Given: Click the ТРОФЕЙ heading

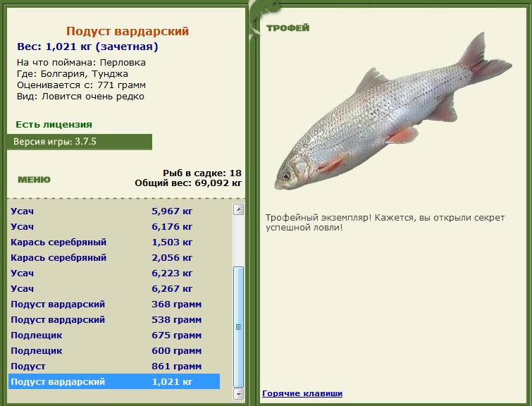Looking at the screenshot, I should click(287, 27).
